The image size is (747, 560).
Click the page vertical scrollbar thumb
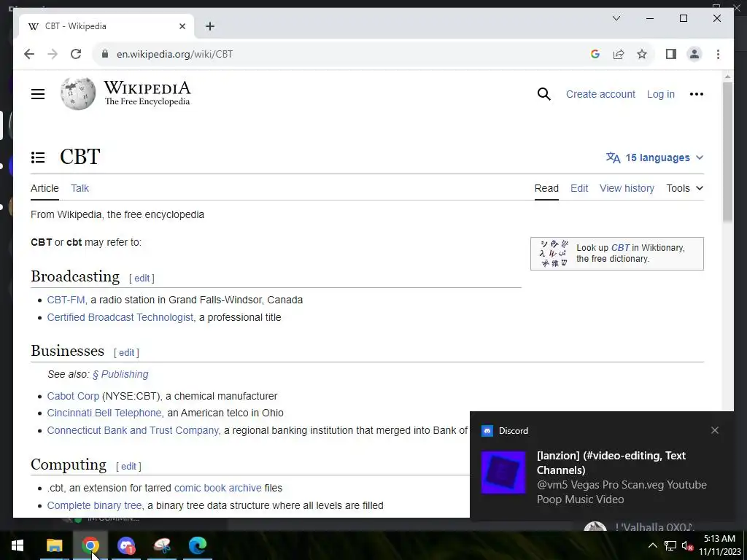(727, 152)
